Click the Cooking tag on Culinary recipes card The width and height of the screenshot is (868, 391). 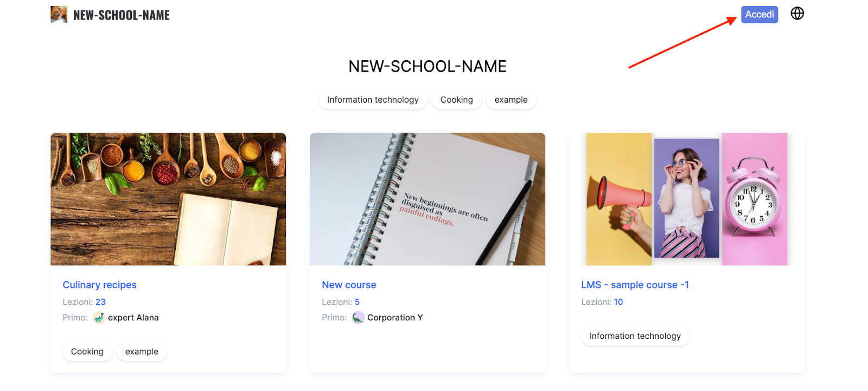click(x=87, y=352)
